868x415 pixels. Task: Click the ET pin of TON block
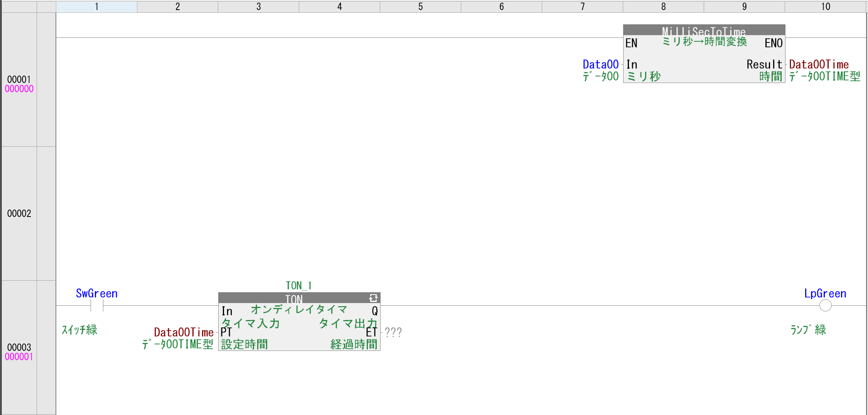pos(371,332)
